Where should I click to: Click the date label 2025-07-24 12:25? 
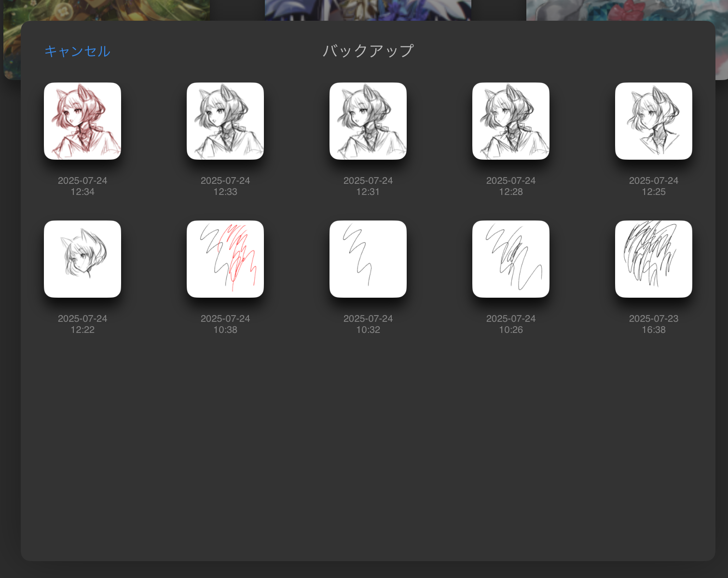654,186
